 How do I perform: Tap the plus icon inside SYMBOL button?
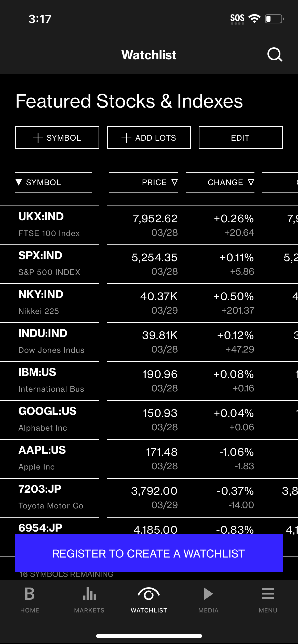click(38, 138)
